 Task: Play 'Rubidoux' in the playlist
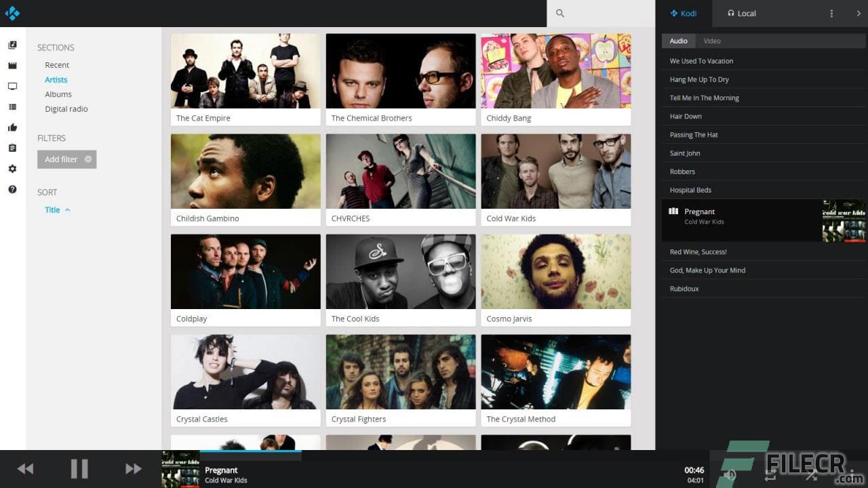coord(764,289)
